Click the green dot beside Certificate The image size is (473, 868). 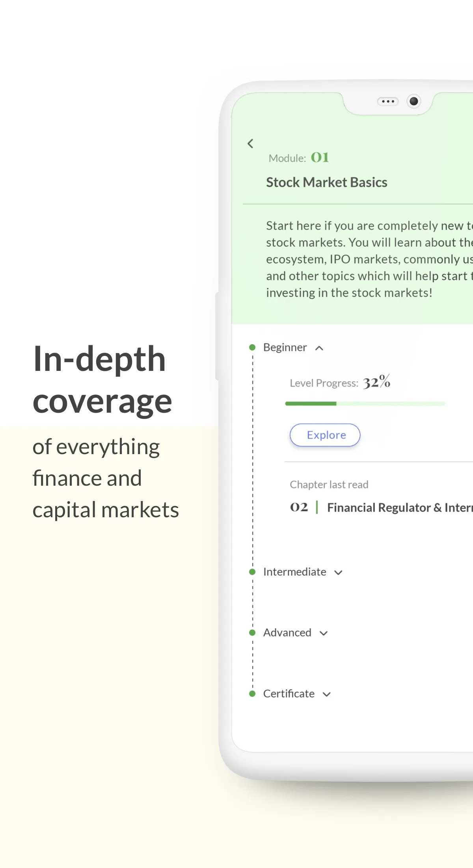[253, 694]
